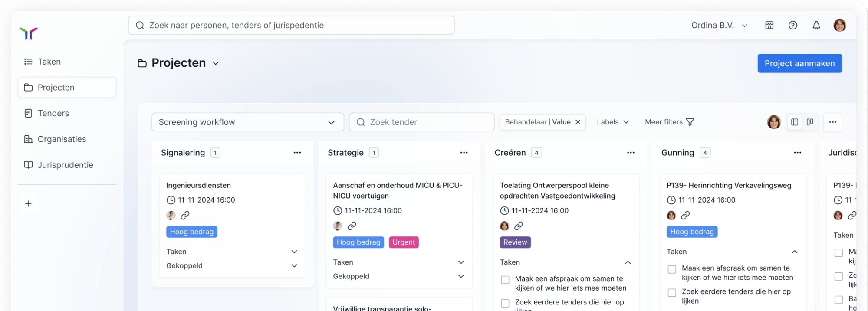Open the Signalering column three-dots menu
This screenshot has height=311, width=868.
click(297, 153)
